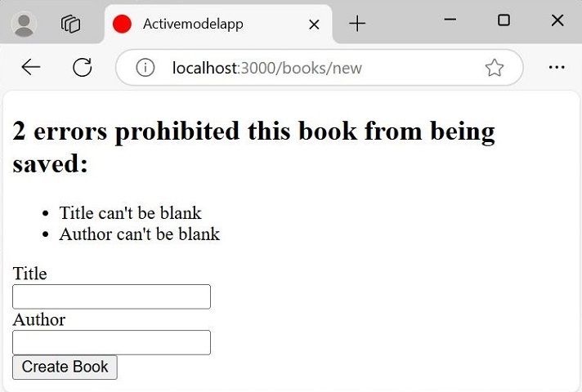This screenshot has width=582, height=392.
Task: Close the Activemodelapp tab
Action: [313, 24]
